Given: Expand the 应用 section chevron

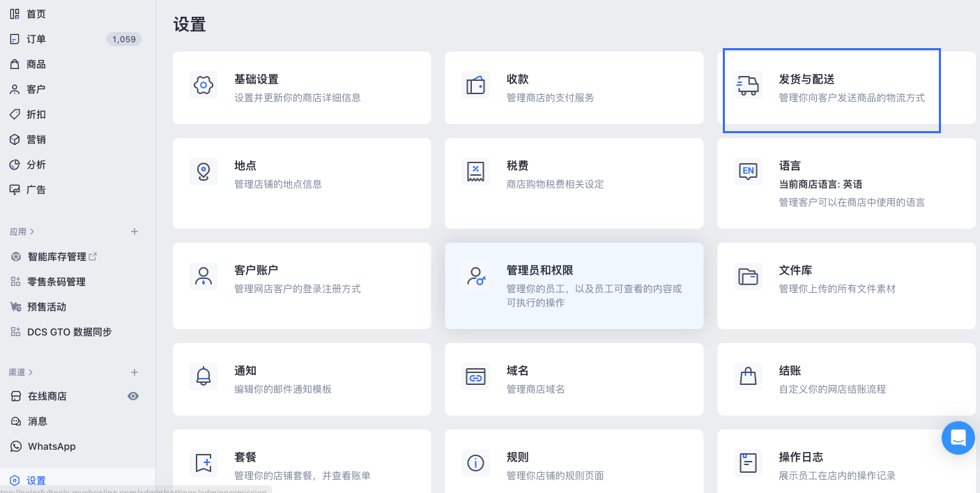Looking at the screenshot, I should (32, 232).
